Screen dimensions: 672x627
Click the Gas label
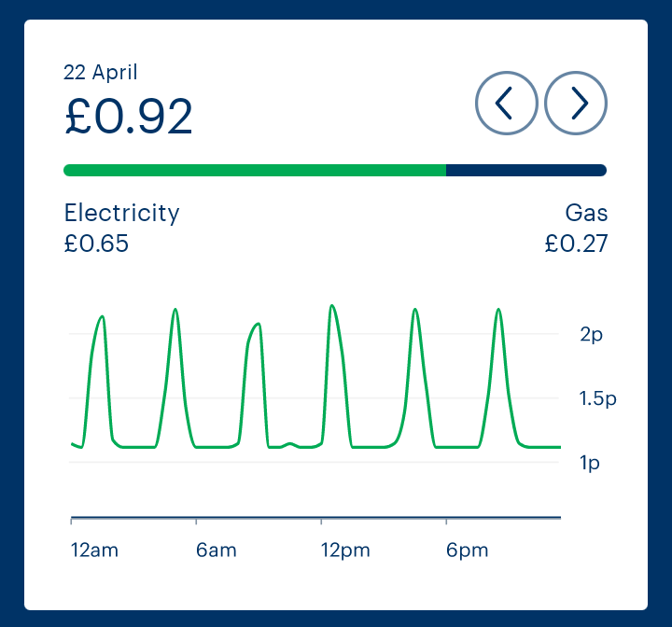tap(586, 213)
